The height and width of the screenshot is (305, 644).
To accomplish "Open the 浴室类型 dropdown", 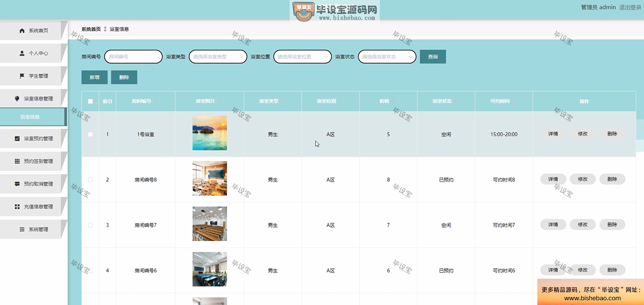I will click(218, 57).
